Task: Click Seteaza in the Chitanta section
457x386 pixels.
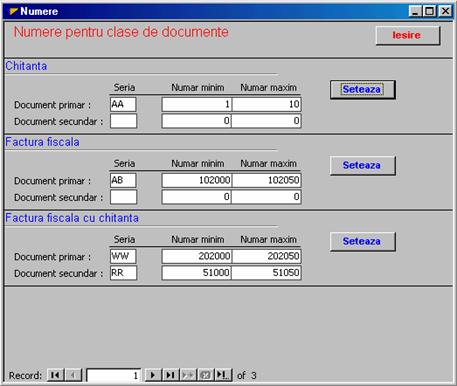Action: coord(363,89)
